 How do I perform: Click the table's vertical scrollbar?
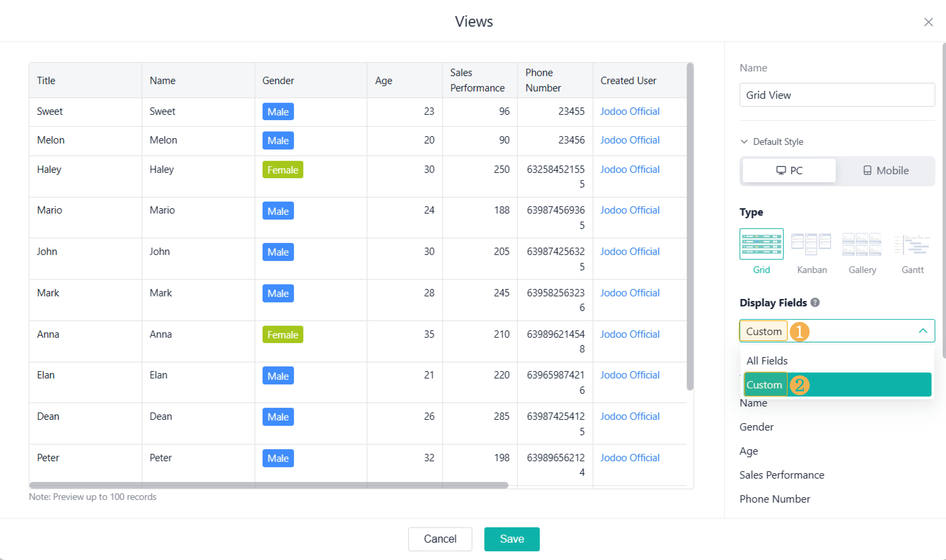(690, 226)
